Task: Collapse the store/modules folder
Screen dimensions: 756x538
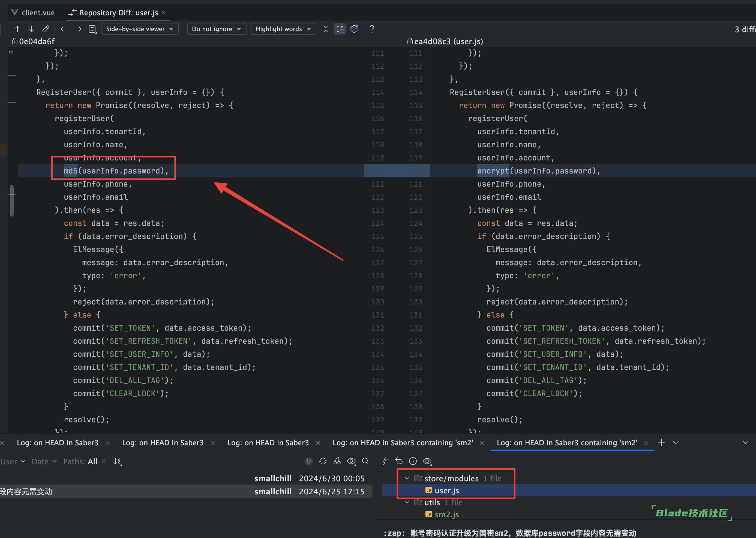Action: [x=407, y=478]
